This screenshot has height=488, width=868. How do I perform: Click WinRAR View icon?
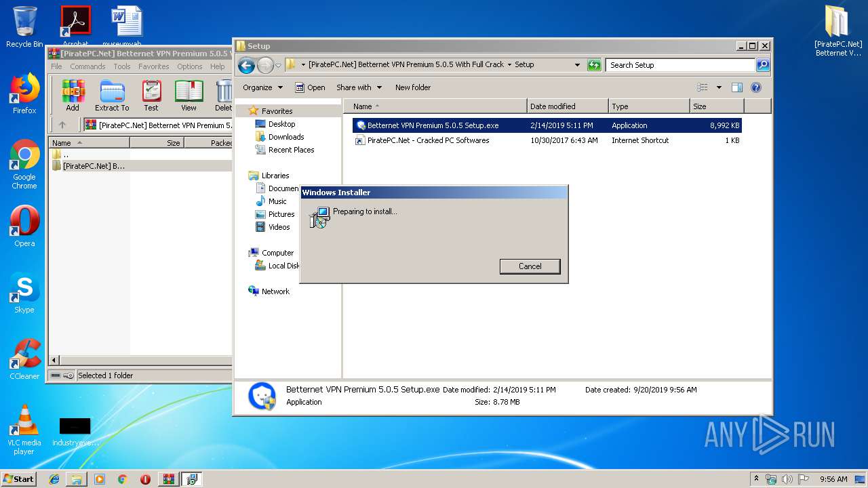189,96
